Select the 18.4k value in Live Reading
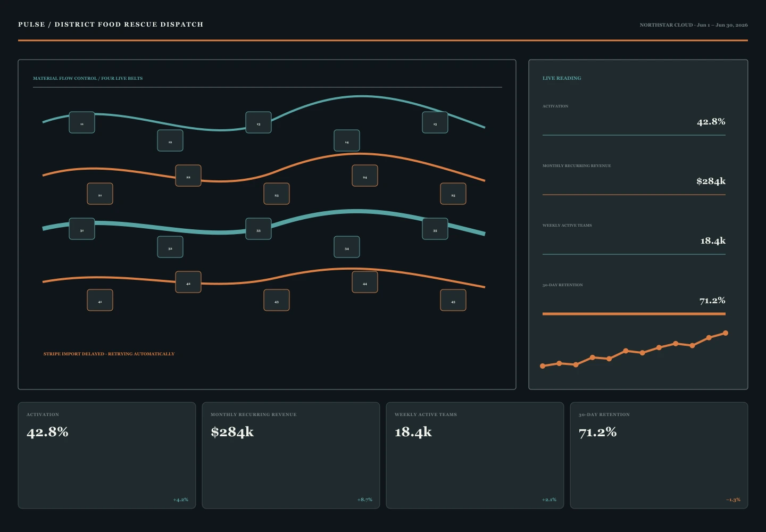The width and height of the screenshot is (766, 532). tap(713, 241)
